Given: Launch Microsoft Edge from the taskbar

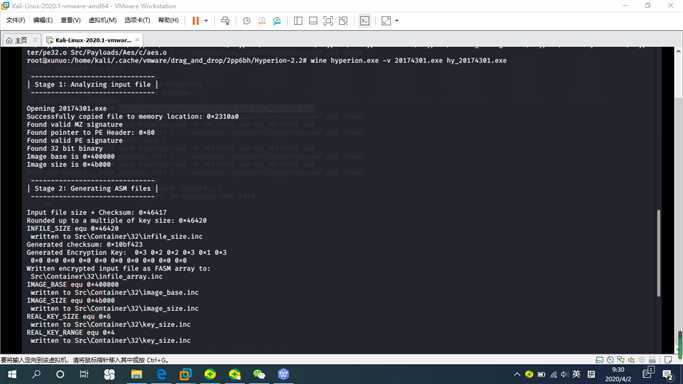Looking at the screenshot, I should [161, 374].
